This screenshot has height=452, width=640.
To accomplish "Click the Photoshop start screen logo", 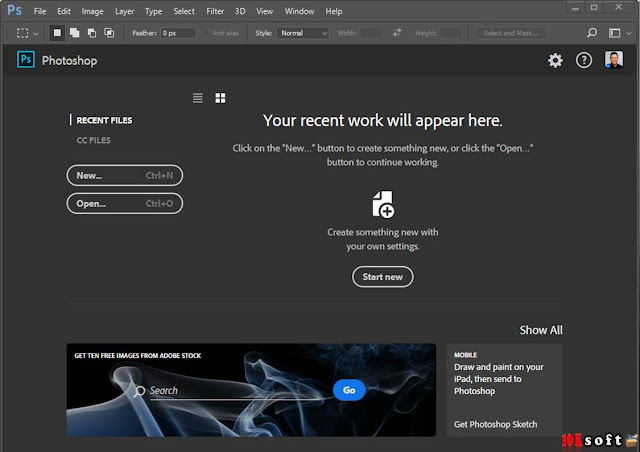I will click(x=26, y=60).
